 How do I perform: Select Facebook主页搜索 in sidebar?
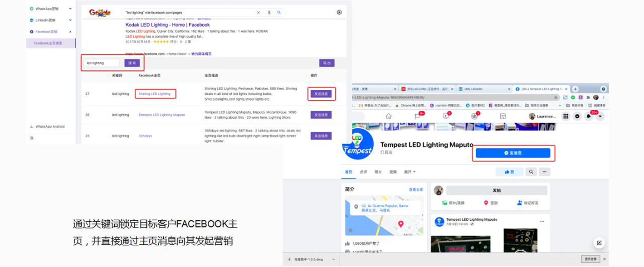51,43
